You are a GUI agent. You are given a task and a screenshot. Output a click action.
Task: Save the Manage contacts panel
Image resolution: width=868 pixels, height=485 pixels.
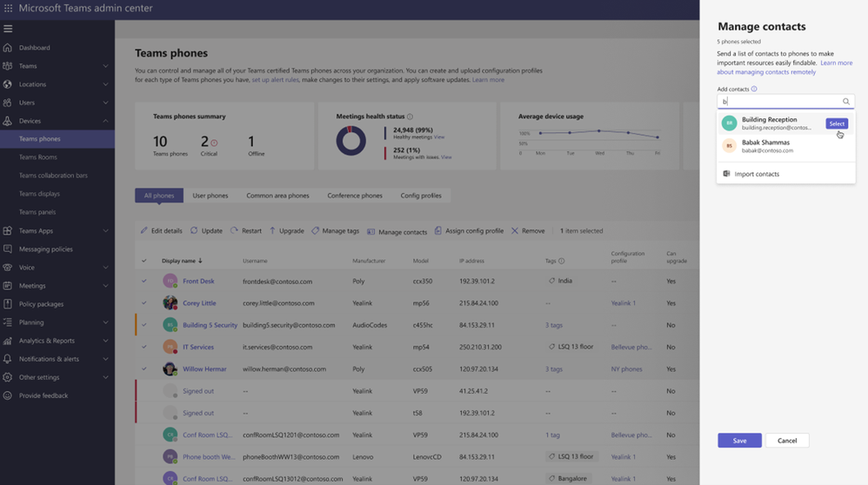click(739, 440)
